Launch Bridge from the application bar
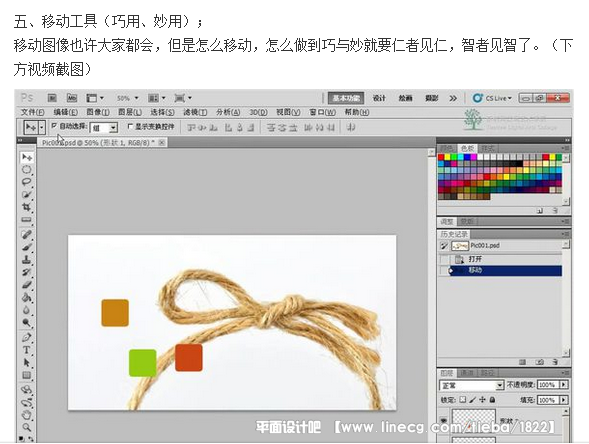589x444 pixels. click(52, 98)
